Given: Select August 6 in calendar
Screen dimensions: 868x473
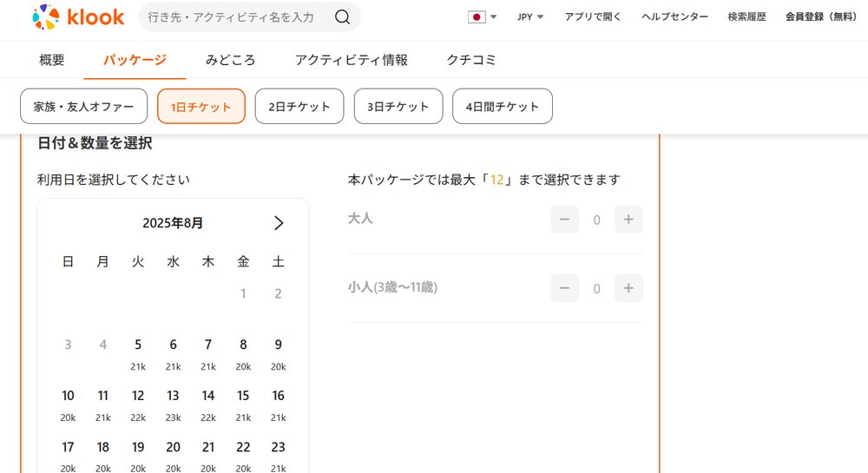Looking at the screenshot, I should pyautogui.click(x=174, y=354).
